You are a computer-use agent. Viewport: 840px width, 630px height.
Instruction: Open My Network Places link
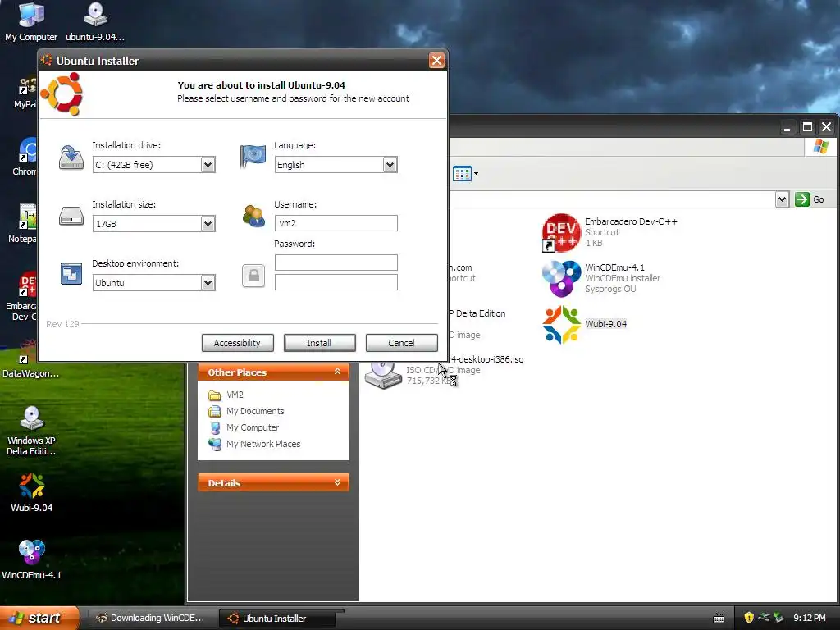263,444
